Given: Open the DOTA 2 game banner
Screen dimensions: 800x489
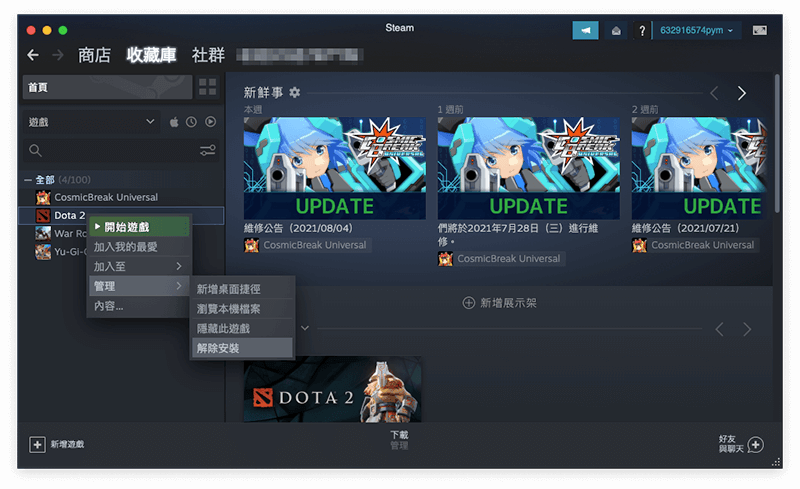Looking at the screenshot, I should pos(333,389).
